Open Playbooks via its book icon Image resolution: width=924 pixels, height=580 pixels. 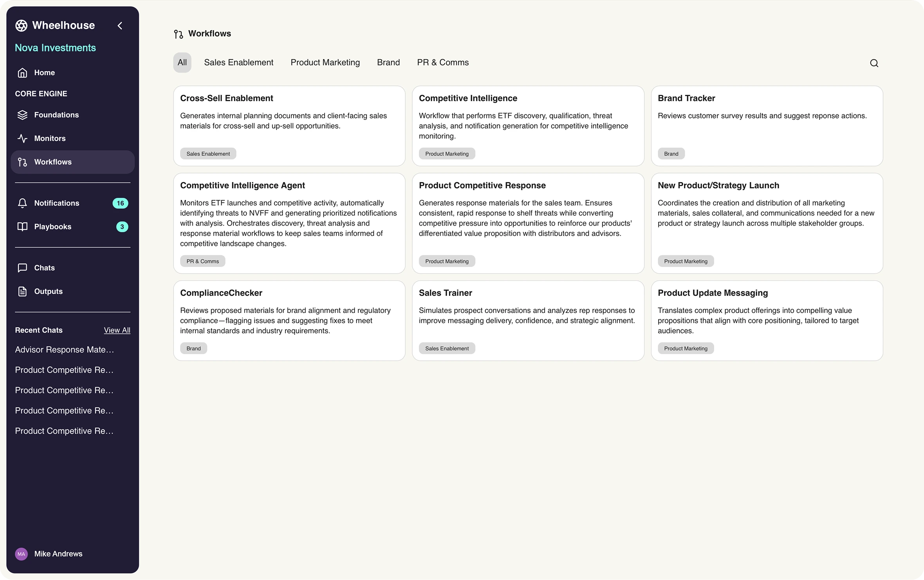(x=22, y=227)
